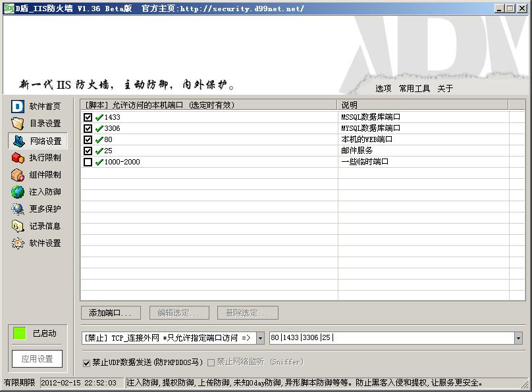Click the 应用设置 button
The width and height of the screenshot is (532, 392).
(x=38, y=359)
